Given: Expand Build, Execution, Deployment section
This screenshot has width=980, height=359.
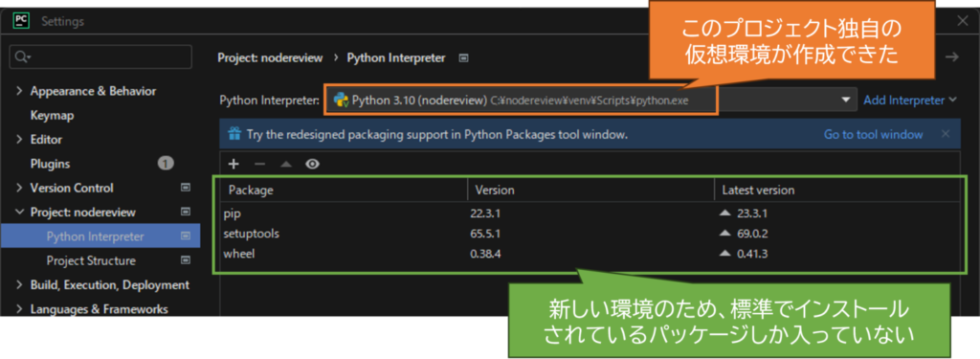Looking at the screenshot, I should (x=19, y=284).
